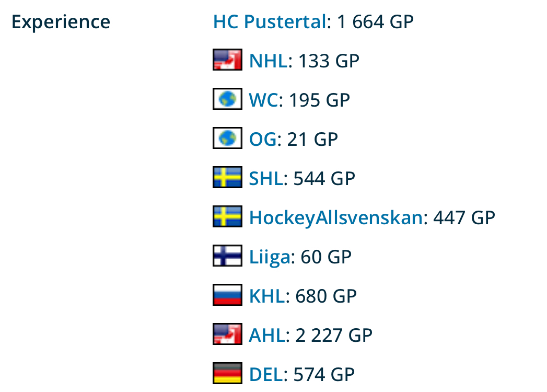
Task: Click the Russian flag beside KHL
Action: 227,295
